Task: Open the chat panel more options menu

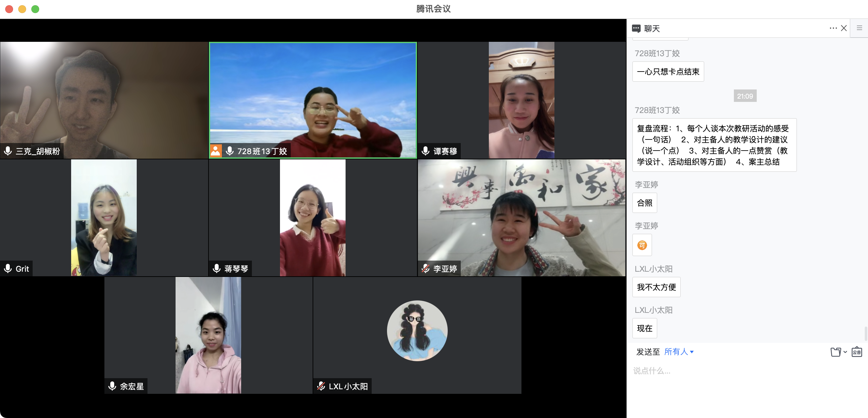Action: tap(833, 28)
